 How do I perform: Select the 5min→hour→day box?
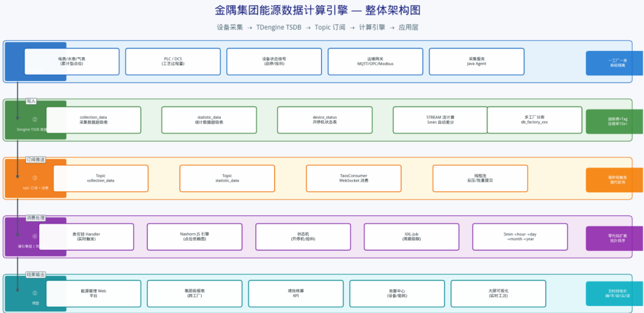tap(520, 237)
